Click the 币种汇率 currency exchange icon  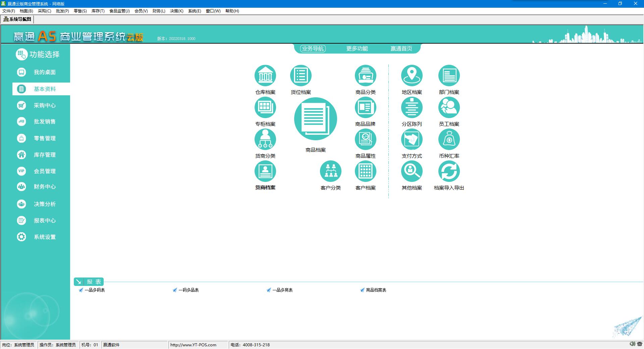[449, 140]
